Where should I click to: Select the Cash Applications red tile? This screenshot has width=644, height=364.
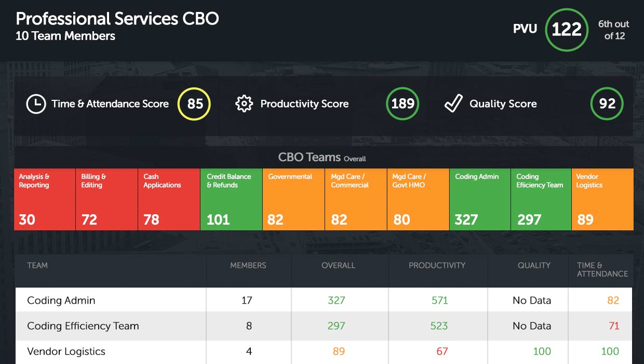pos(169,199)
